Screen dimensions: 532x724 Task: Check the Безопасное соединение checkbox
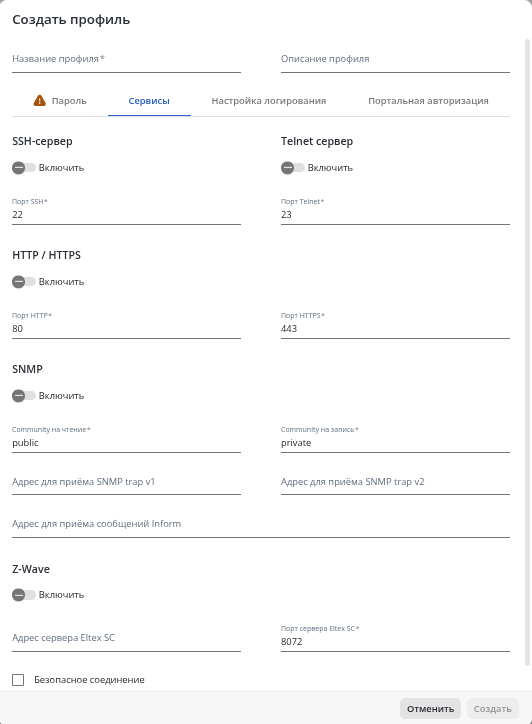click(18, 680)
